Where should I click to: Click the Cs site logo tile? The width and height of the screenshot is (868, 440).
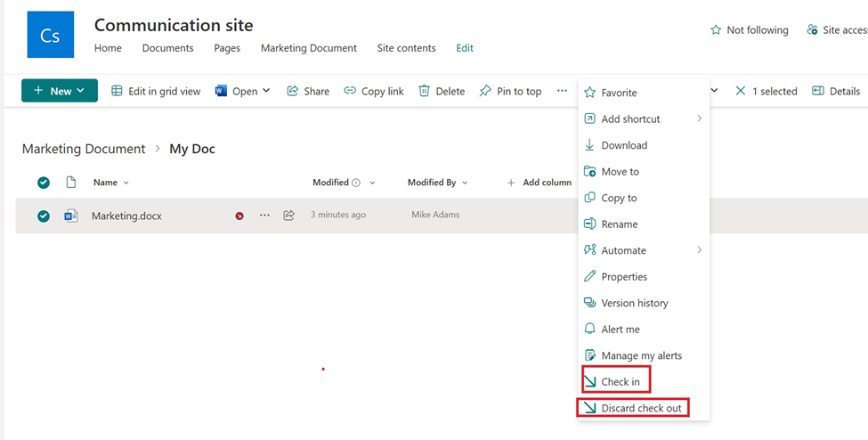[51, 35]
